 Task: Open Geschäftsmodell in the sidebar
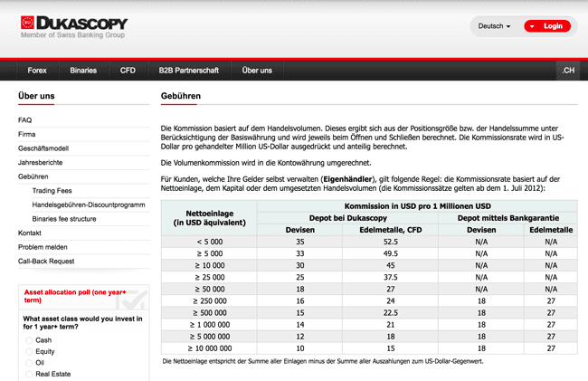click(x=43, y=148)
